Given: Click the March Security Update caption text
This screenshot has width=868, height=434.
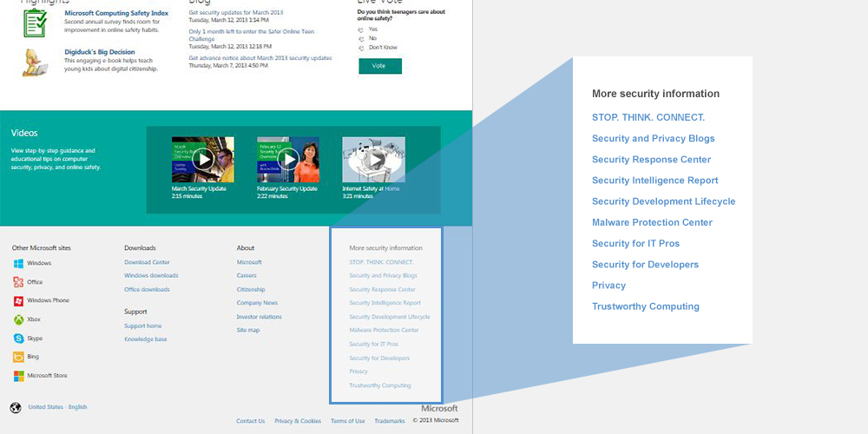Looking at the screenshot, I should pos(199,188).
